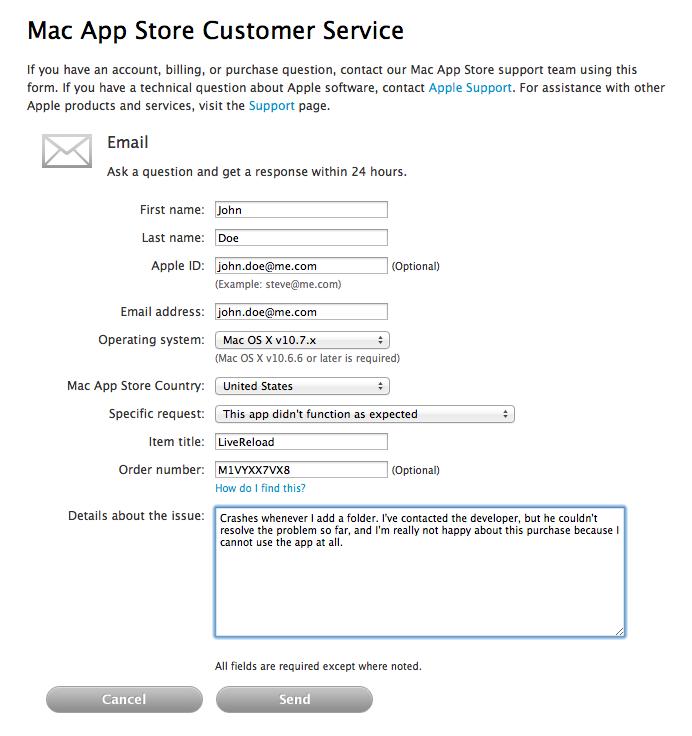Click the 'Mac App Store Customer Service' heading
Viewport: 692px width, 736px height.
pos(215,31)
